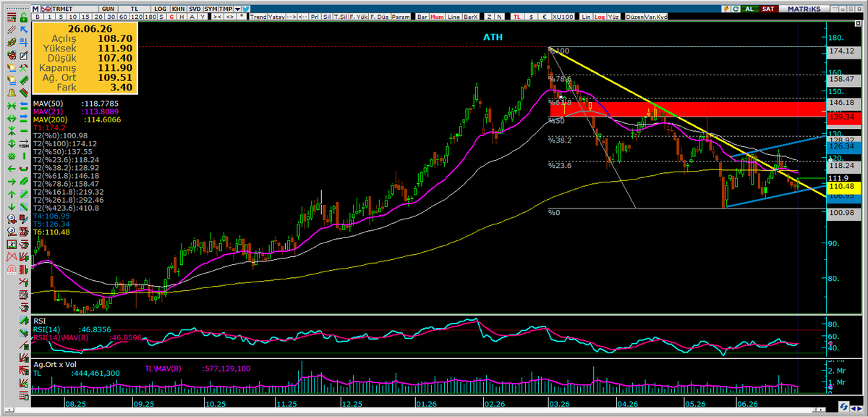Open the Twitter bird share icon
The image size is (868, 417).
point(246,9)
